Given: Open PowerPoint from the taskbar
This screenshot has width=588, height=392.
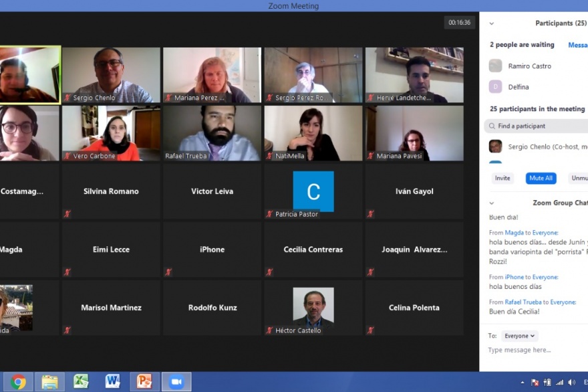Looking at the screenshot, I should coord(144,381).
